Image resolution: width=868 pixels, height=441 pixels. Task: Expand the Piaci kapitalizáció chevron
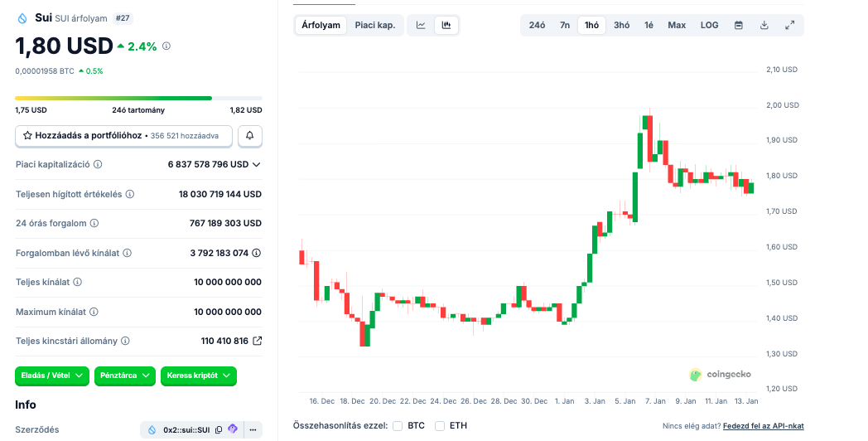coord(256,164)
